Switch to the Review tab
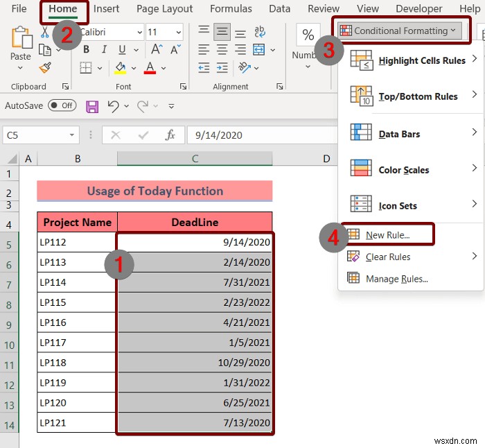The height and width of the screenshot is (448, 485). [x=324, y=9]
